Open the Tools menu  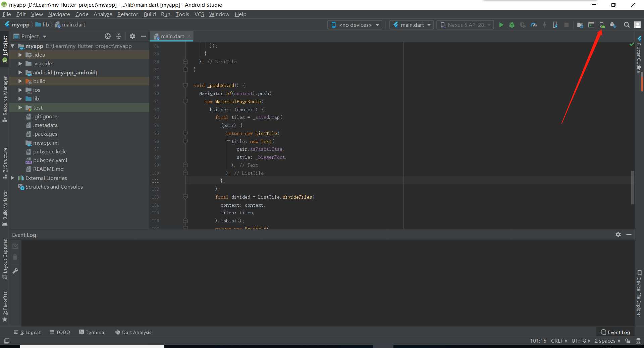pyautogui.click(x=182, y=14)
